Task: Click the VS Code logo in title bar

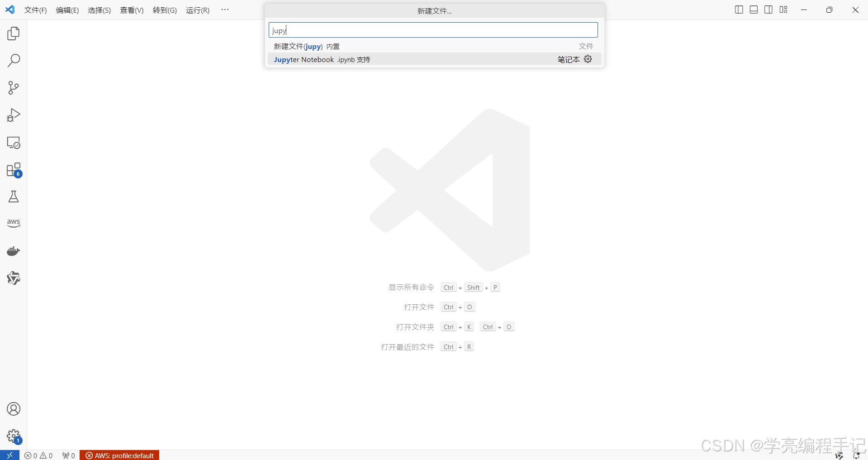Action: (10, 10)
